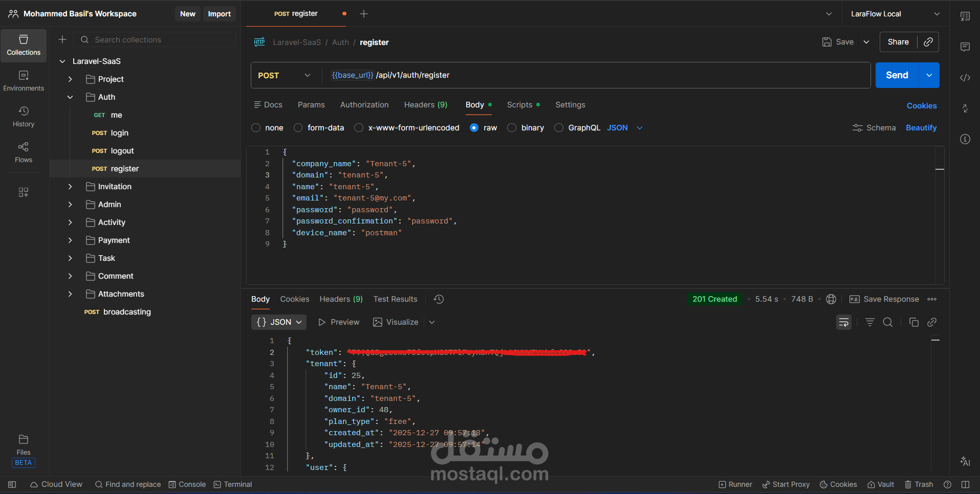Open the Test Results tab

tap(395, 299)
